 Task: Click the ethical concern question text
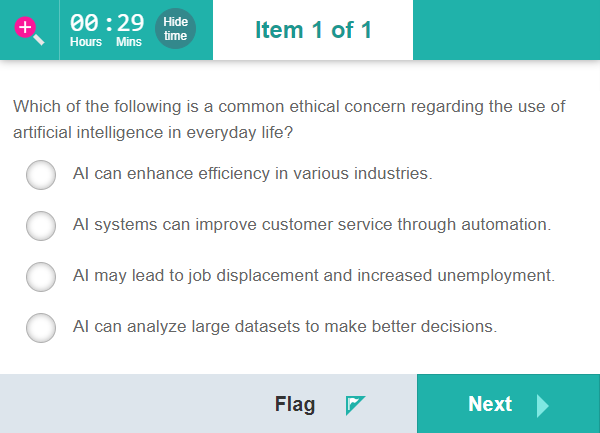[x=288, y=119]
